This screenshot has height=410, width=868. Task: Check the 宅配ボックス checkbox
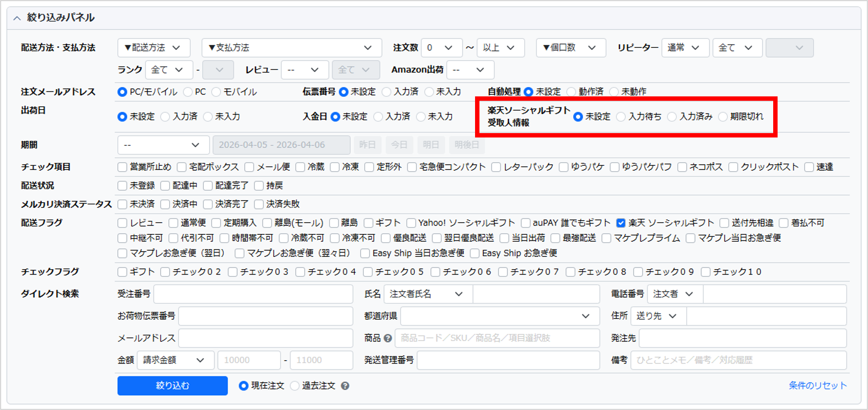pos(182,167)
